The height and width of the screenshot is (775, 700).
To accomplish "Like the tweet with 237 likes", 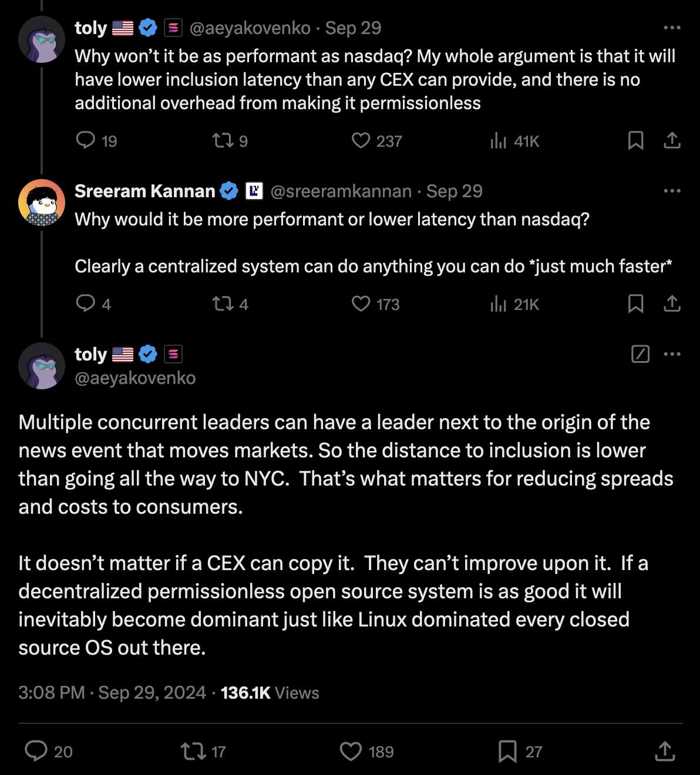I will (361, 140).
